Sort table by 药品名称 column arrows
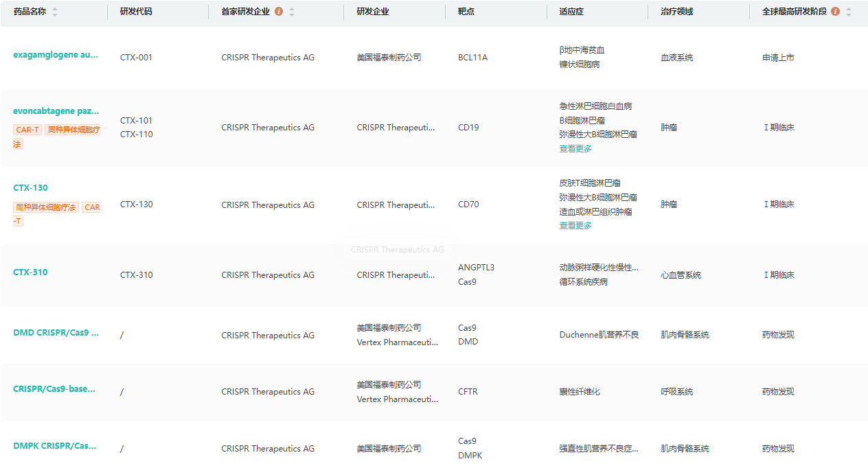This screenshot has width=868, height=468. (55, 12)
